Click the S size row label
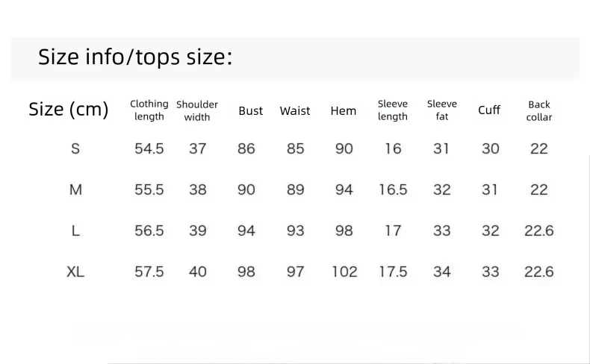590x364 pixels. (75, 148)
